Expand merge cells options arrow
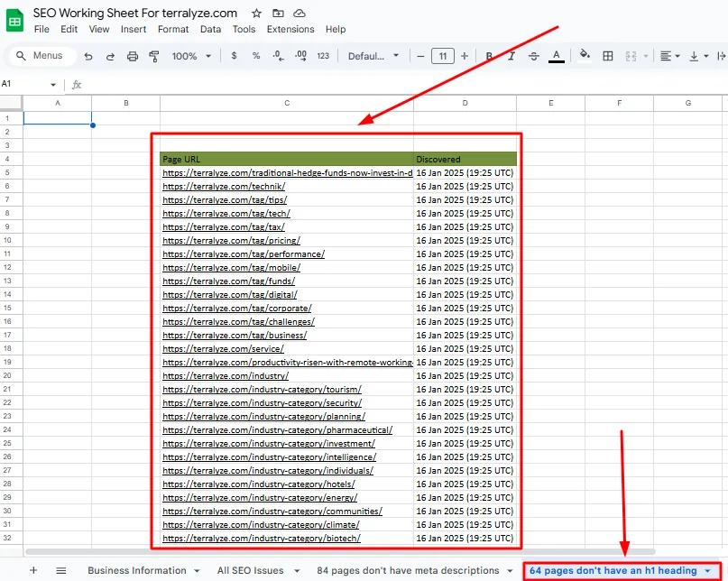The height and width of the screenshot is (581, 728). (x=645, y=56)
